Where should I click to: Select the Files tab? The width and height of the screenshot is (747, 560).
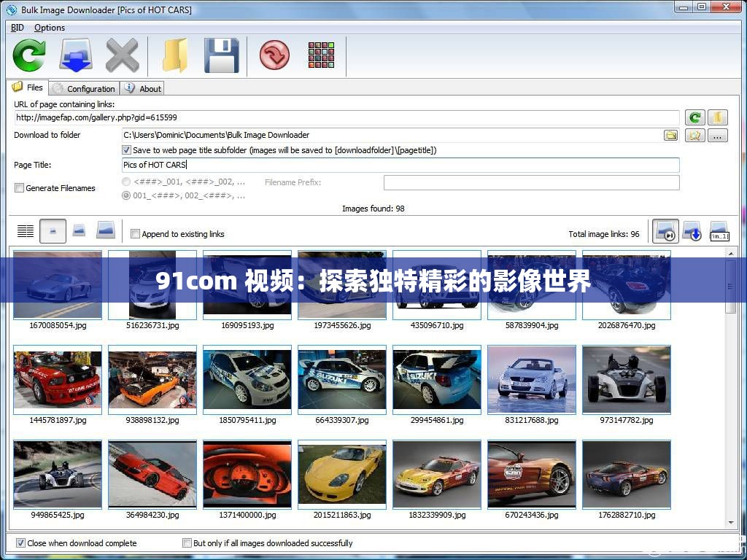tap(28, 87)
